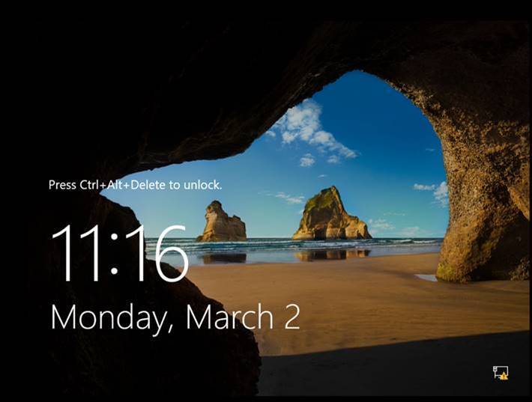Click the small cloud near right cave wall

[433, 190]
